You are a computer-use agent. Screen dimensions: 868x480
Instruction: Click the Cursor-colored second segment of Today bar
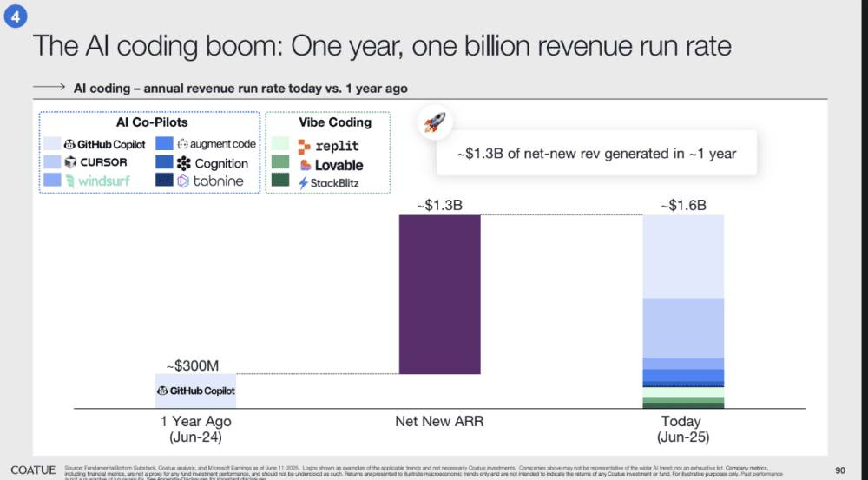[x=683, y=328]
